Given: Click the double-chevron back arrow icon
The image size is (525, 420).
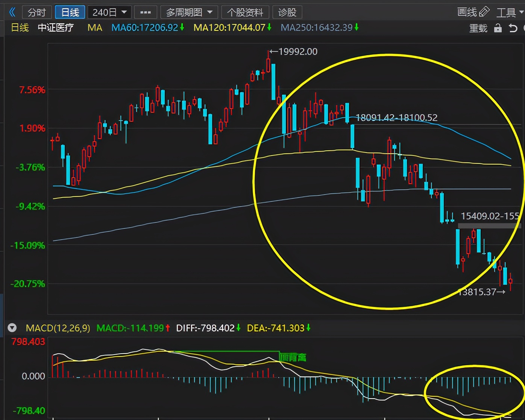Looking at the screenshot, I should [12, 12].
